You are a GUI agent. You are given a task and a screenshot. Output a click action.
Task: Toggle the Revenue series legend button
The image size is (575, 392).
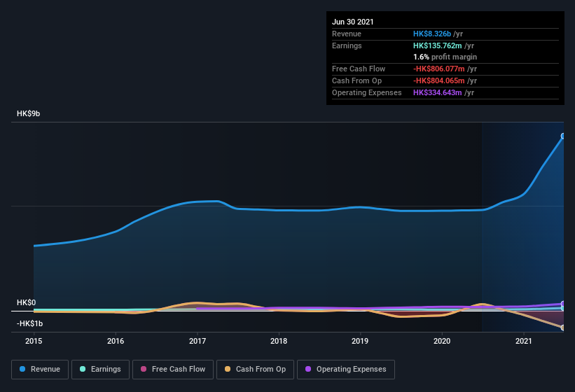coord(40,370)
